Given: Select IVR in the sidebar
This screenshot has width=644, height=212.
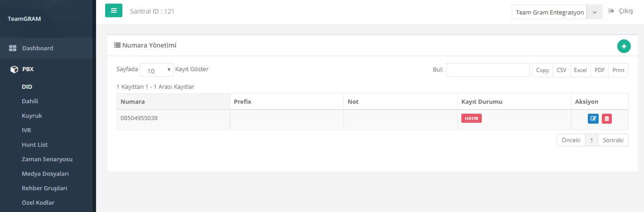Looking at the screenshot, I should pos(26,130).
